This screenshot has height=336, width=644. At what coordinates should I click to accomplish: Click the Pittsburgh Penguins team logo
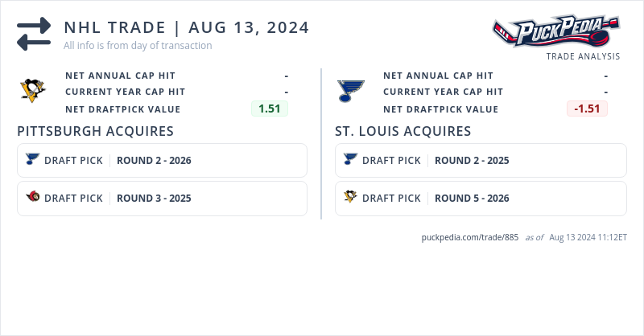[x=33, y=91]
